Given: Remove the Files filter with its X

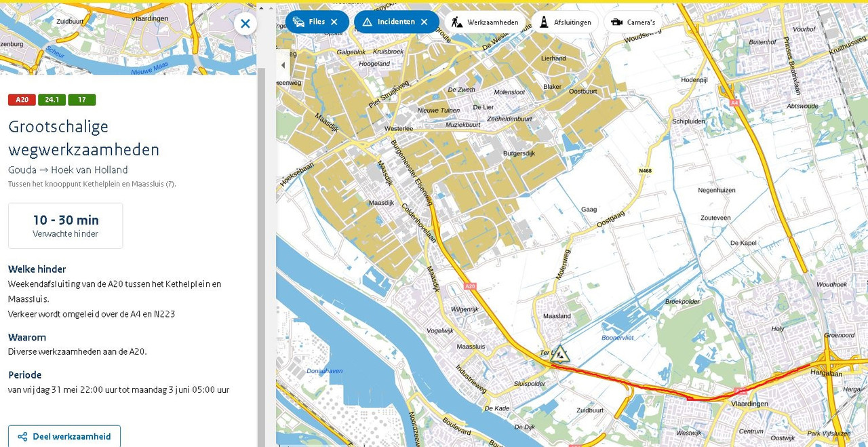Looking at the screenshot, I should tap(334, 22).
